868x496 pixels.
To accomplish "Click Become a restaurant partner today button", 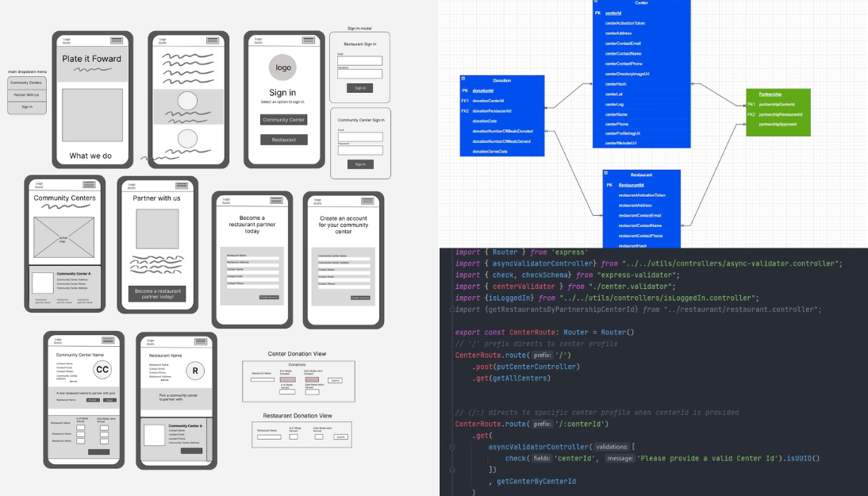I will pos(157,294).
